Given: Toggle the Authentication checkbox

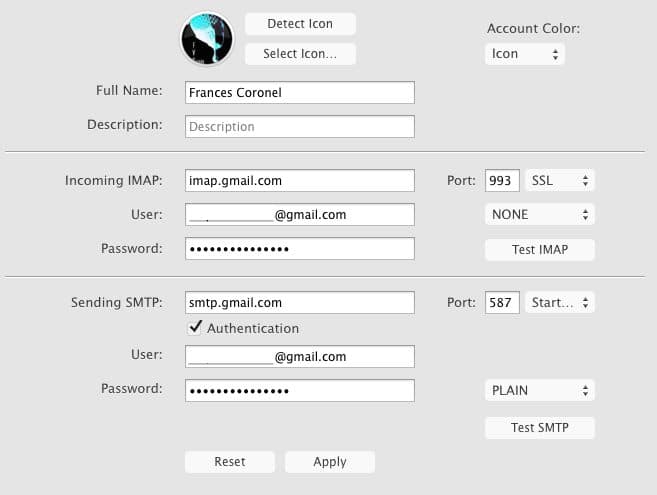Looking at the screenshot, I should (x=195, y=328).
